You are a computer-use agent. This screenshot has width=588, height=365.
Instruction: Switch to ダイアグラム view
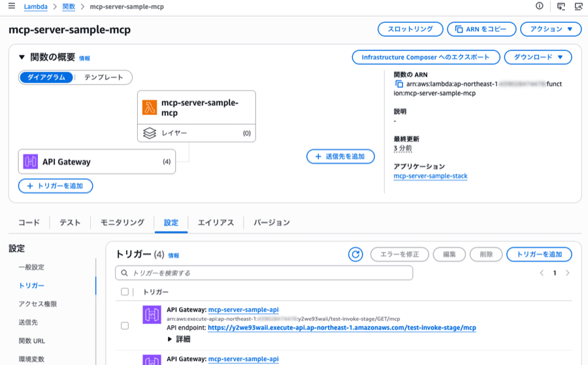(46, 77)
